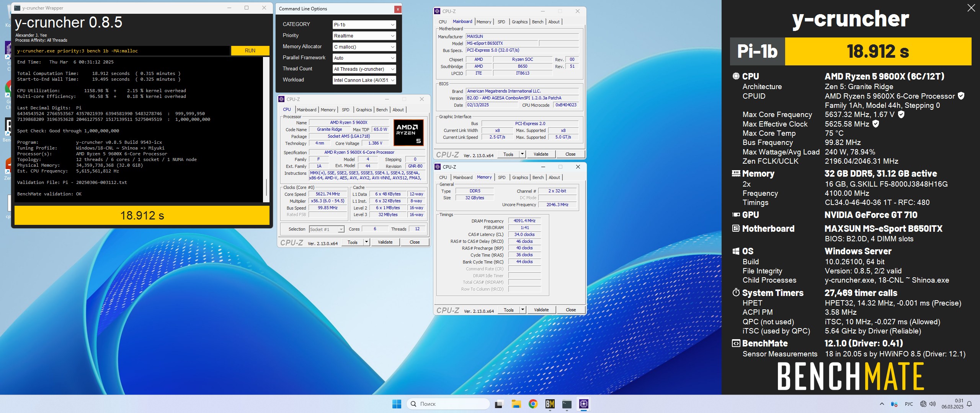
Task: Click the РУС language indicator
Action: pos(909,404)
